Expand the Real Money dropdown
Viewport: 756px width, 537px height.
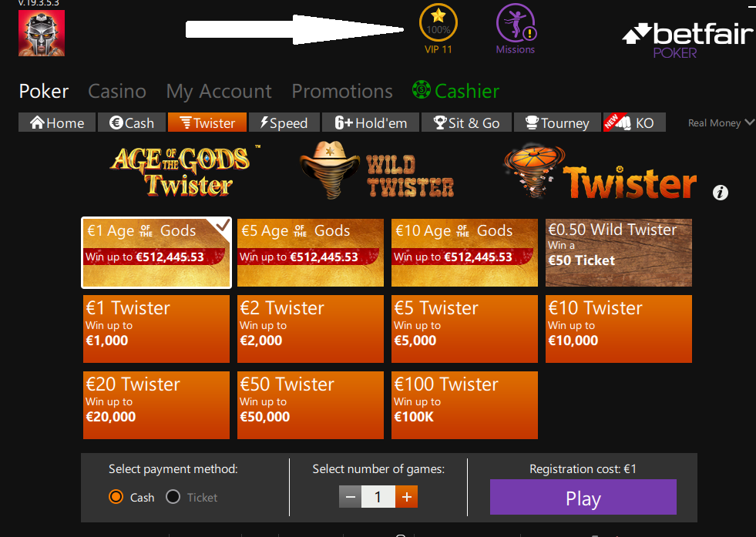point(721,123)
